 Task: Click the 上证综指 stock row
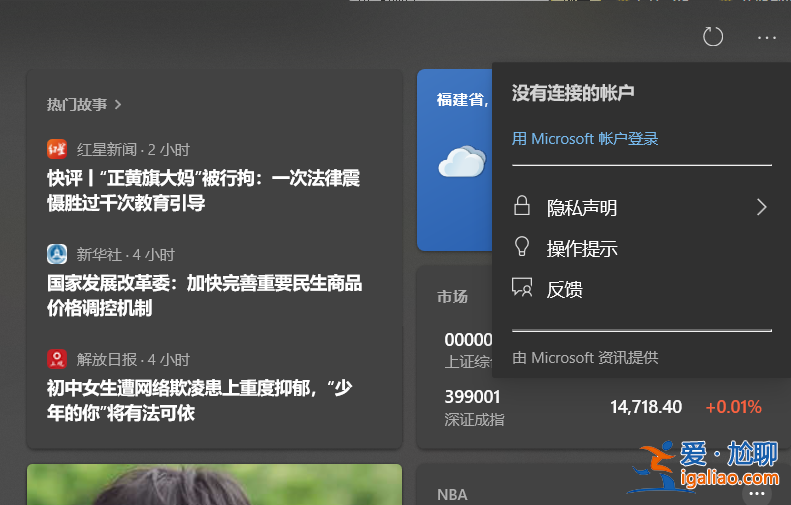[467, 350]
